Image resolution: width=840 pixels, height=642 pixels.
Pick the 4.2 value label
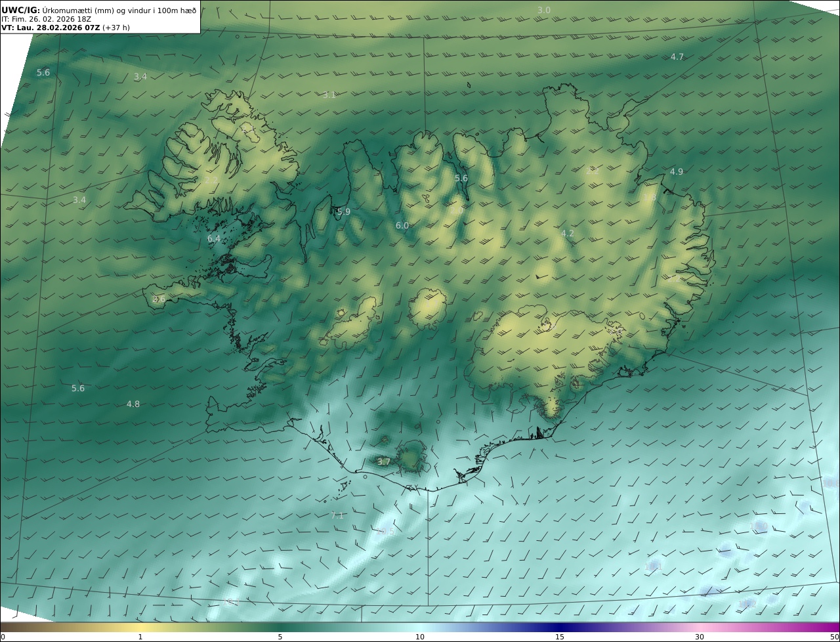click(x=568, y=234)
